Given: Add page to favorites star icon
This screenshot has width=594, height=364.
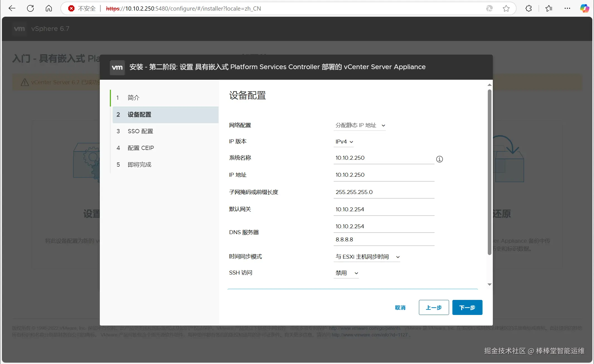Looking at the screenshot, I should point(506,8).
